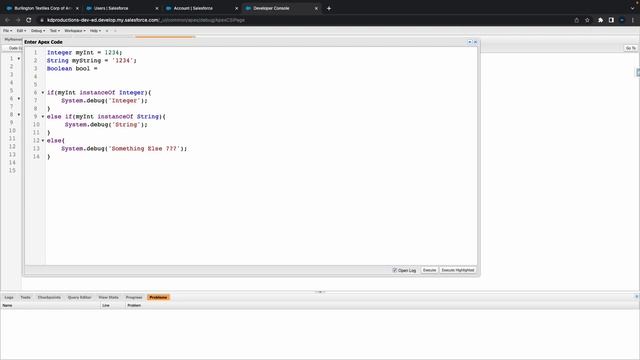The image size is (640, 360).
Task: Open the browser extensions puzzle icon
Action: [x=600, y=20]
